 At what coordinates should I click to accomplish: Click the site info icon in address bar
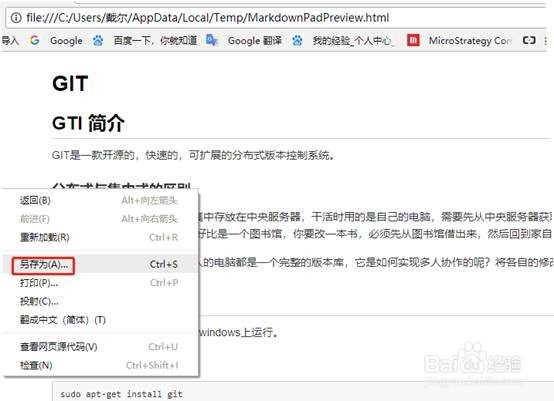[x=16, y=17]
